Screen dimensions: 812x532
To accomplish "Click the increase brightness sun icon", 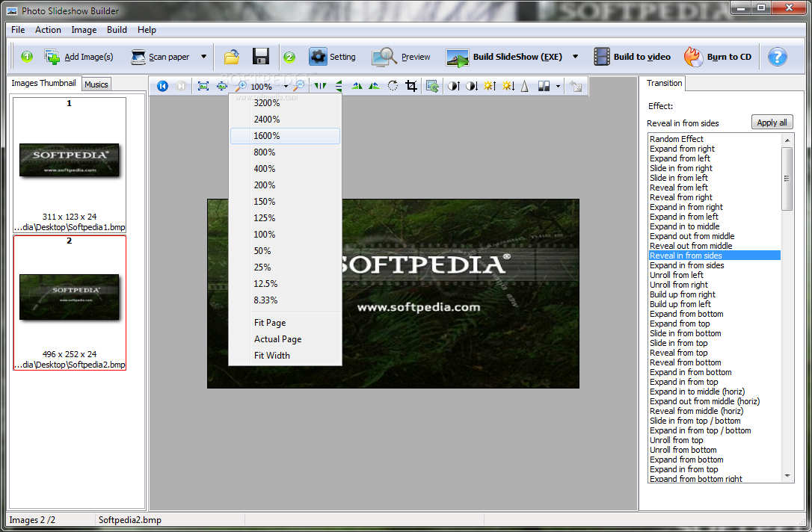I will 490,86.
